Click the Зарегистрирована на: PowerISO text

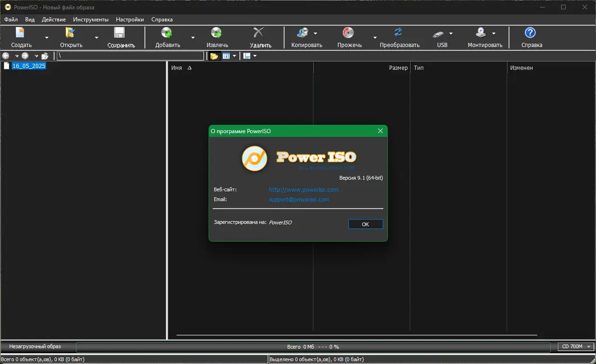coord(253,222)
